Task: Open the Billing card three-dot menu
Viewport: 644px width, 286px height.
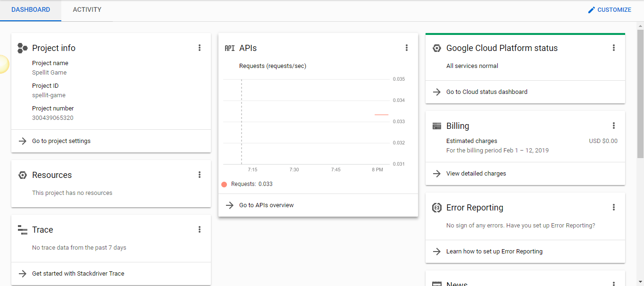Action: (614, 126)
